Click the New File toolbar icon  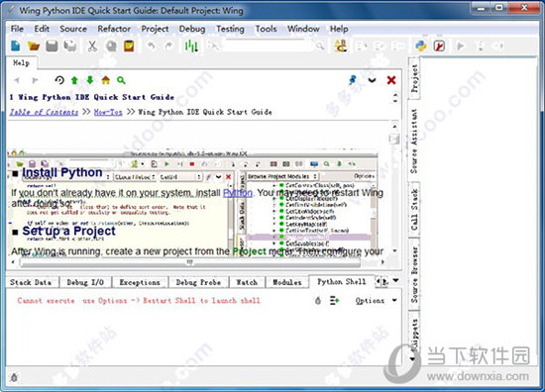[x=15, y=46]
